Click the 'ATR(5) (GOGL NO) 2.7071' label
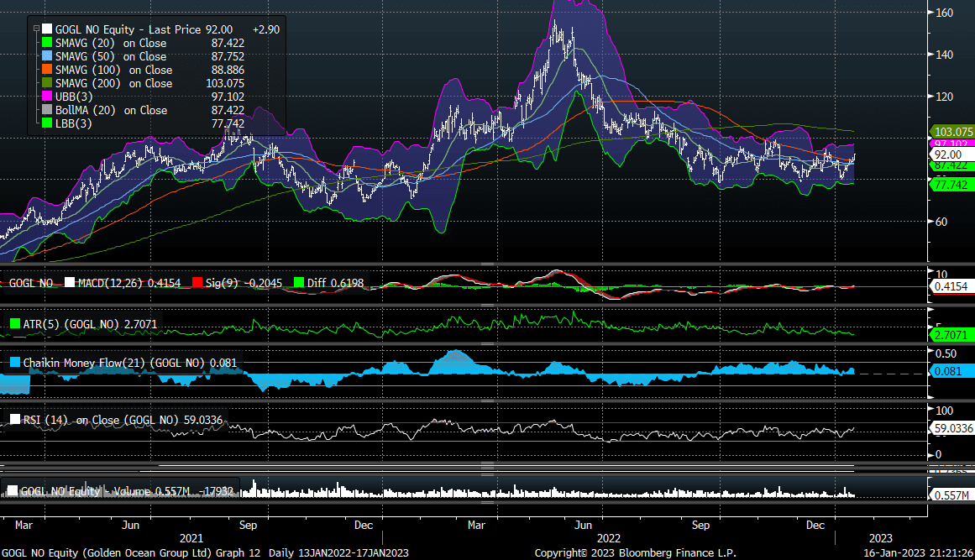975x560 pixels. point(90,324)
